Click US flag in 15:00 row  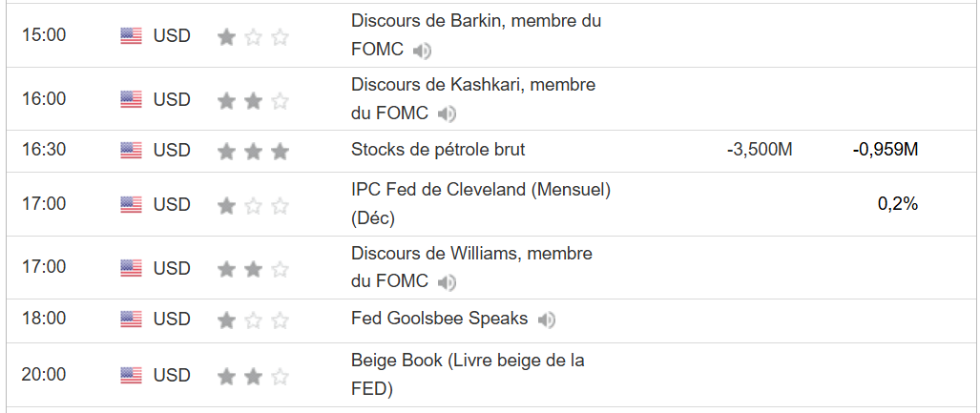(x=131, y=36)
